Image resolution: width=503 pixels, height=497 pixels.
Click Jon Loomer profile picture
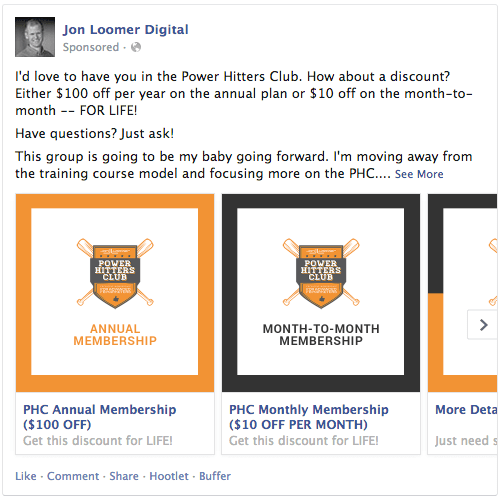[35, 37]
